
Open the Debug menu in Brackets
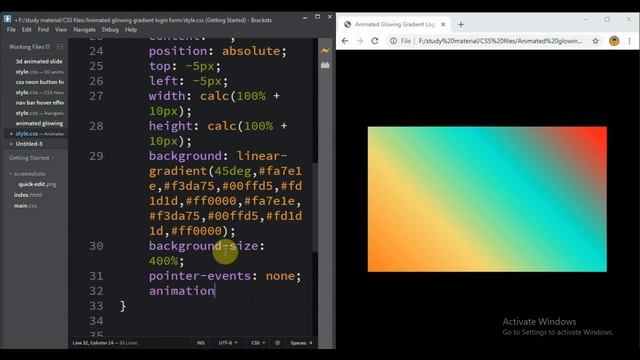pyautogui.click(x=110, y=30)
